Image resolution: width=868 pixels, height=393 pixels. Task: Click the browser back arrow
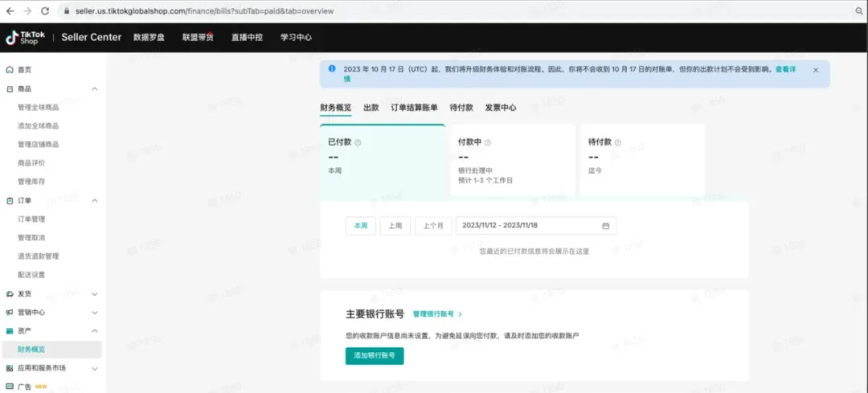10,11
